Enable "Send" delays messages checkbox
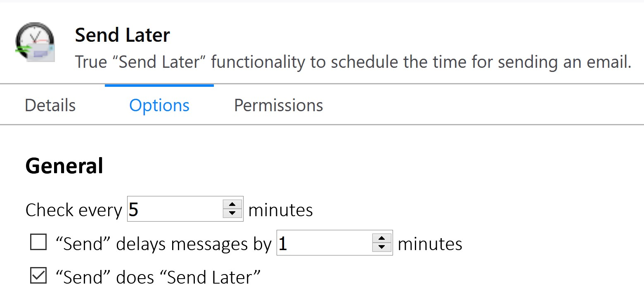The width and height of the screenshot is (644, 296). pyautogui.click(x=38, y=243)
